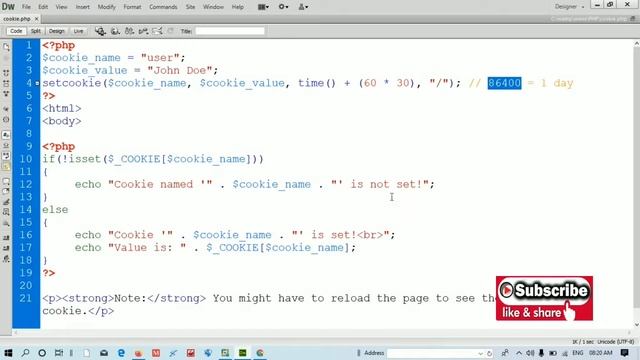The width and height of the screenshot is (640, 360).
Task: Expand the gear settings dropdown
Action: click(283, 7)
